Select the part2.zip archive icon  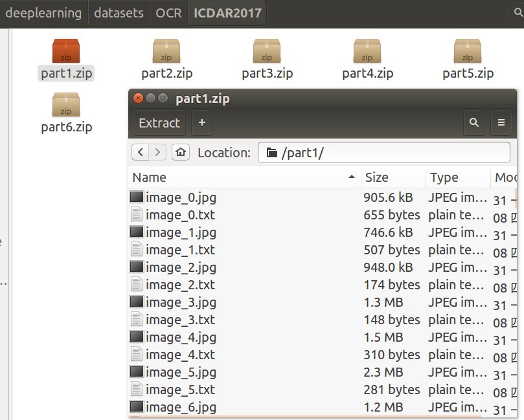pyautogui.click(x=165, y=52)
